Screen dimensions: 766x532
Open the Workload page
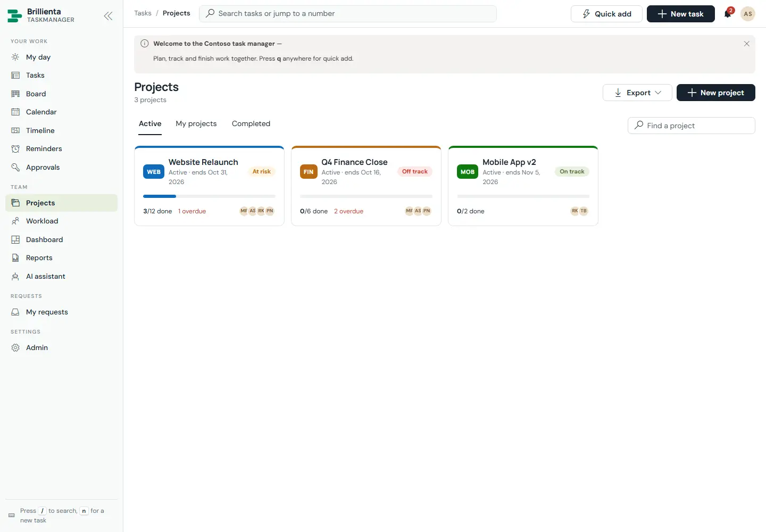pyautogui.click(x=61, y=221)
